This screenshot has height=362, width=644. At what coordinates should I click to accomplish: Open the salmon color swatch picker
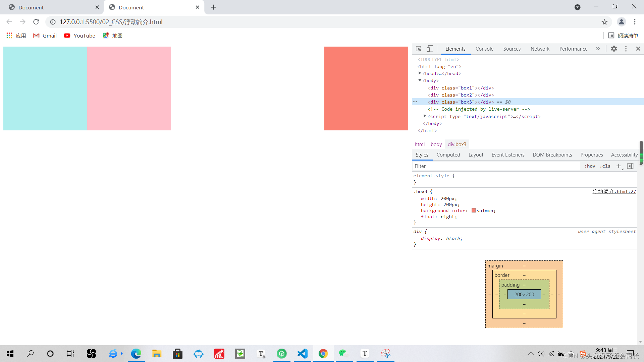[474, 210]
